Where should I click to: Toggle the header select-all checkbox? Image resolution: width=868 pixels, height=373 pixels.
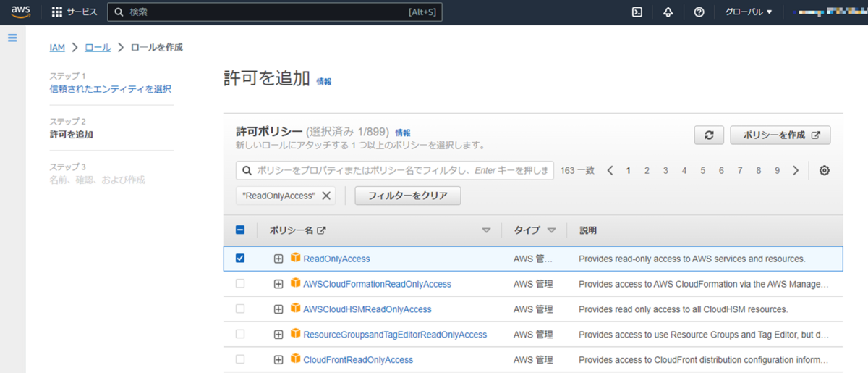tap(240, 230)
